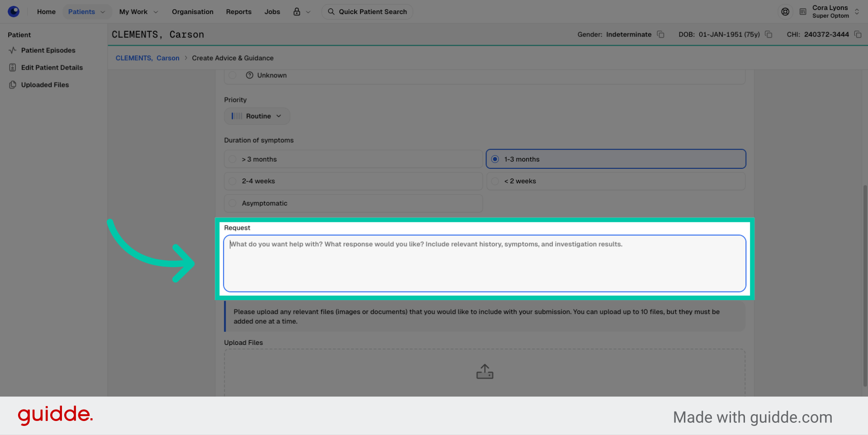Click the question mark icon beside Unknown

250,75
